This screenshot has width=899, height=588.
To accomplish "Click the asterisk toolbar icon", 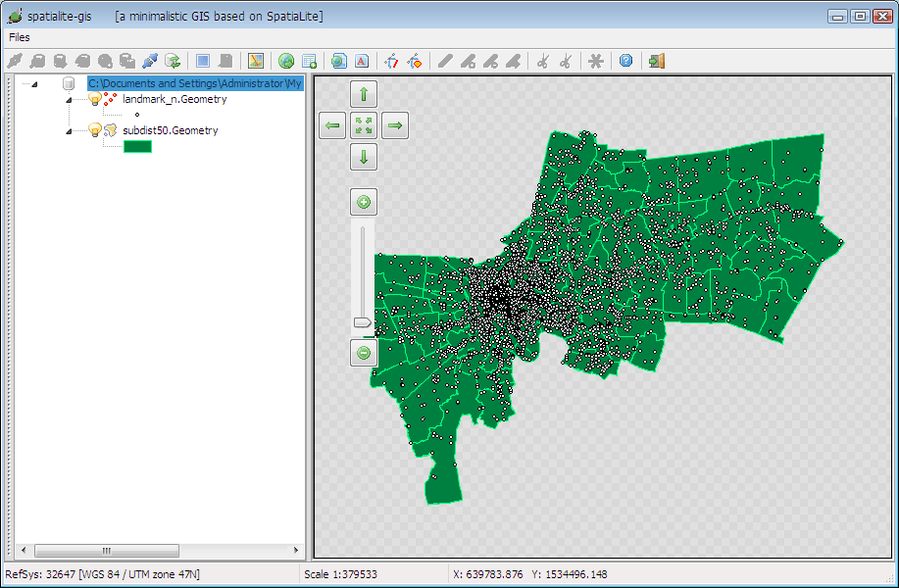I will (x=595, y=61).
